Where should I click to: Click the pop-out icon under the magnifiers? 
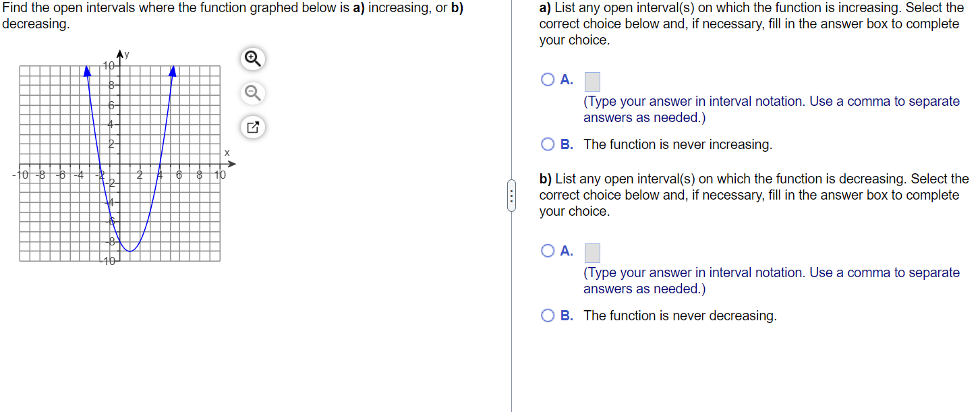(x=252, y=127)
